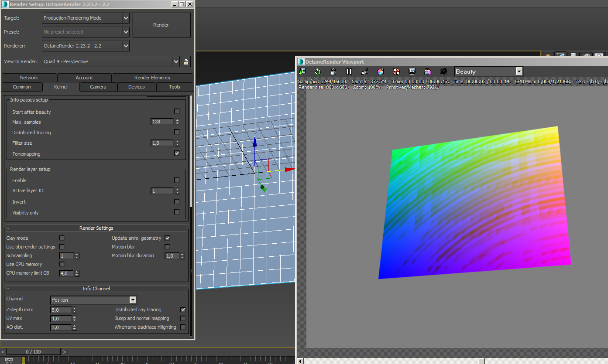Switch to the Camera tab
608x364 pixels.
pyautogui.click(x=98, y=87)
